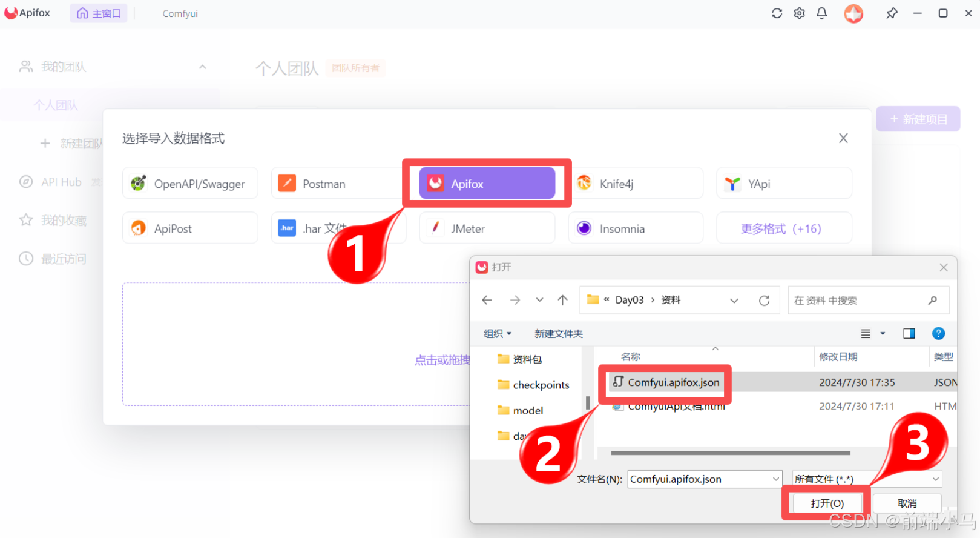Choose ApiPost import format
Screen dimensions: 980x538
click(190, 228)
